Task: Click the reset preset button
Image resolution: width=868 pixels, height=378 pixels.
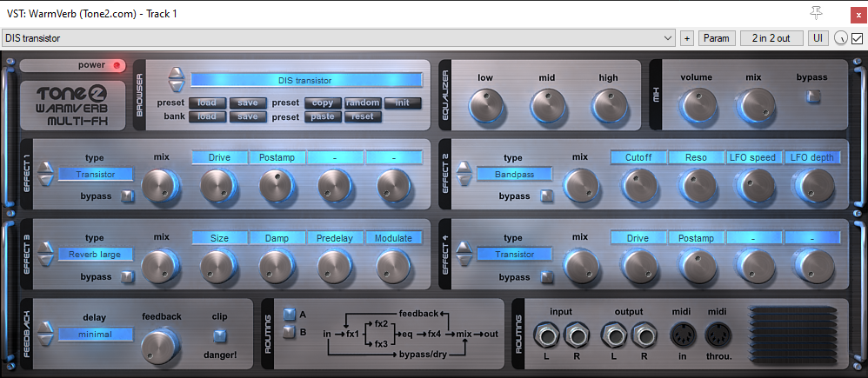Action: [x=364, y=116]
